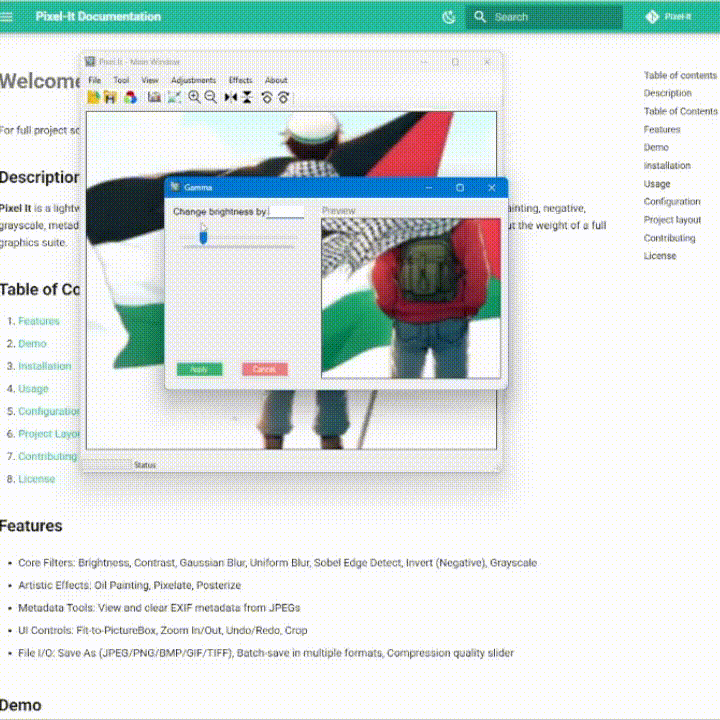The height and width of the screenshot is (720, 720).
Task: Select Project layout in right sidebar
Action: point(672,220)
